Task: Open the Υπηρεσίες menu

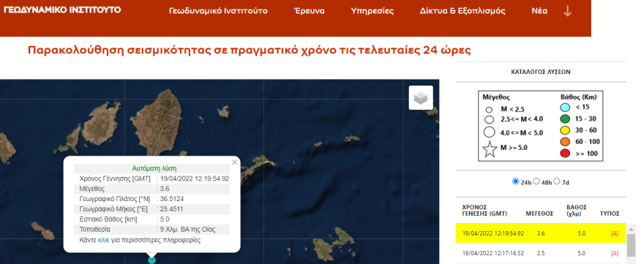Action: (x=372, y=11)
